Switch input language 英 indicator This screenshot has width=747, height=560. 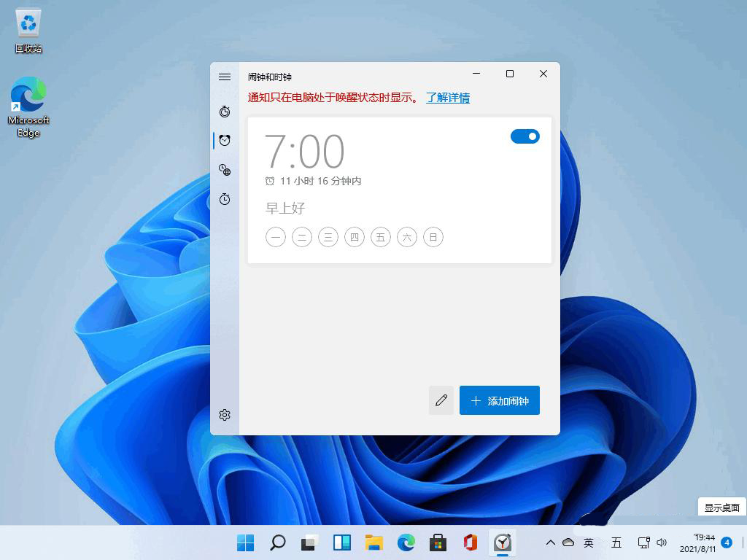(589, 542)
